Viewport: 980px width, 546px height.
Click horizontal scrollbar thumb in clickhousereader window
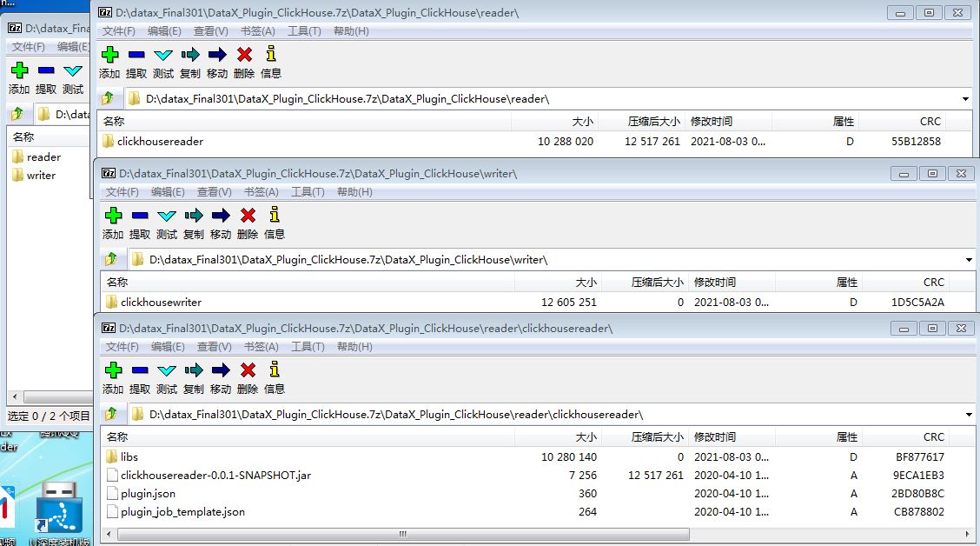point(403,534)
